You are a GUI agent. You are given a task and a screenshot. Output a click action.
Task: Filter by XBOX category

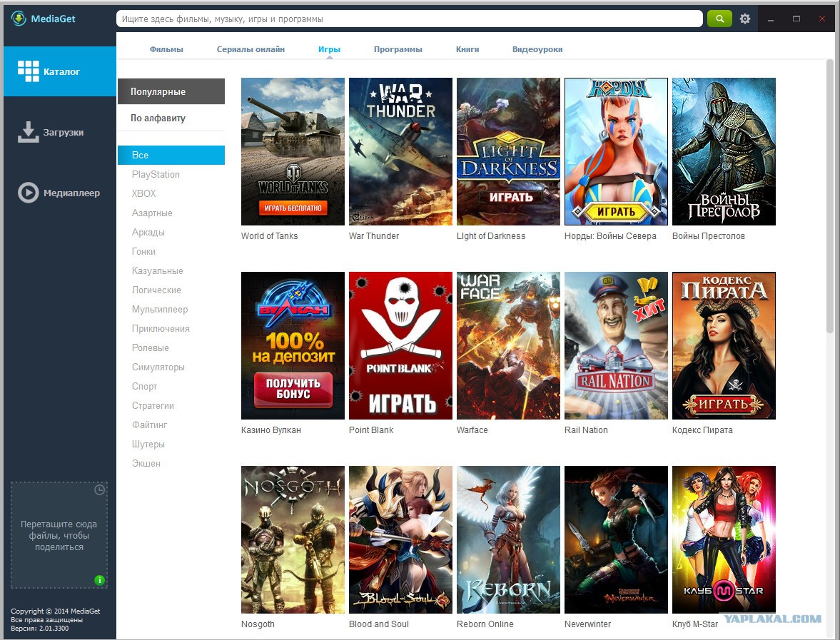coord(143,194)
